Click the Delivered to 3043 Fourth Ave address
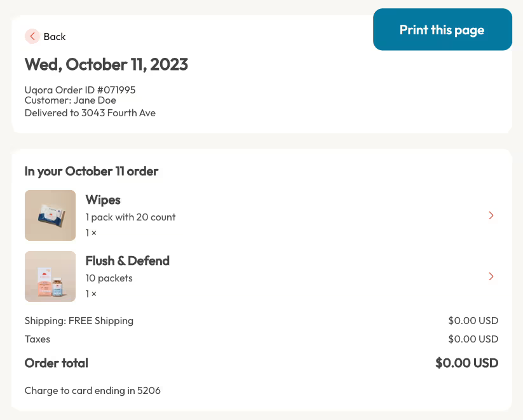 coord(90,113)
